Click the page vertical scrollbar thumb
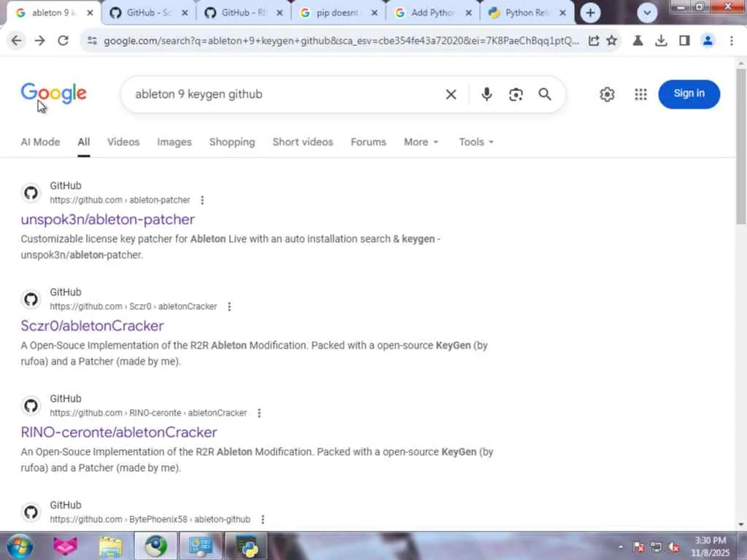The height and width of the screenshot is (560, 747). click(741, 146)
